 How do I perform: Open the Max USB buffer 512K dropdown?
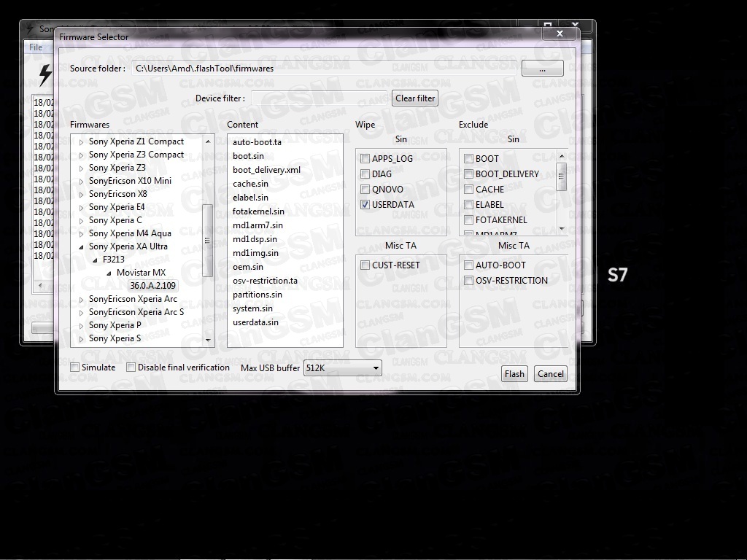click(343, 368)
